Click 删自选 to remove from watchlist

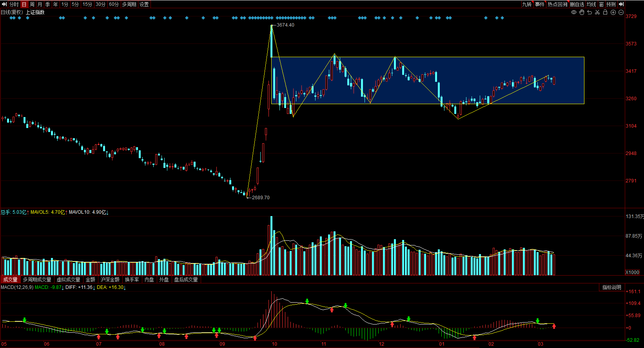[577, 4]
